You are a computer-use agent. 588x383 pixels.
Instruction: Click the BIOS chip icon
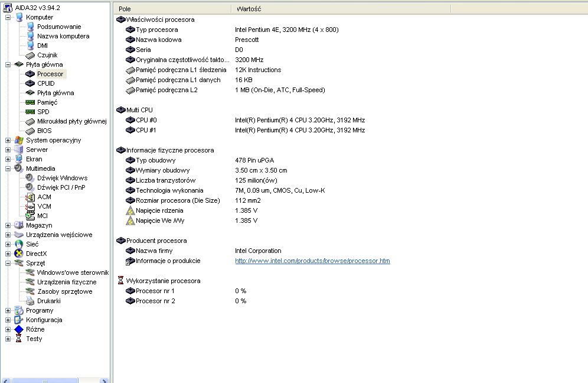[x=30, y=131]
